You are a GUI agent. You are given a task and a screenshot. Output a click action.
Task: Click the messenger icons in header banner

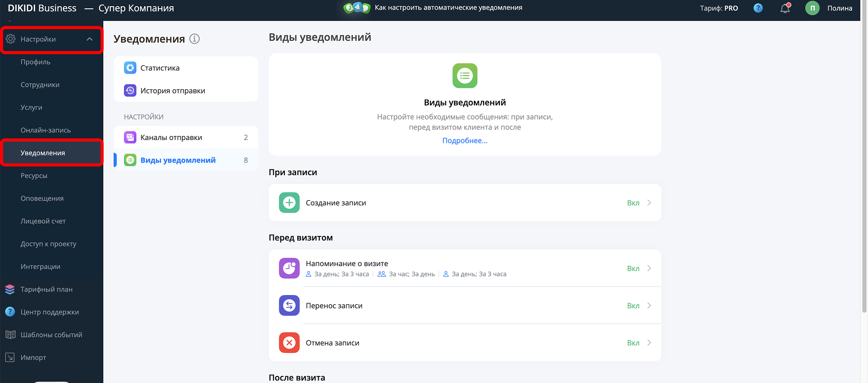(x=357, y=8)
